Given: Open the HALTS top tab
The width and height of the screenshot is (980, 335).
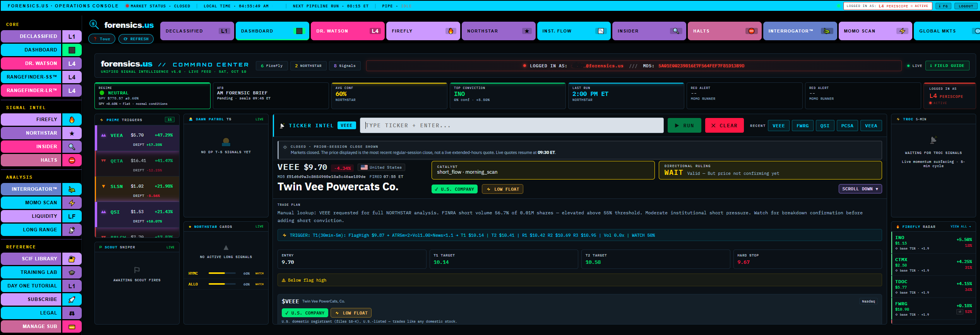Looking at the screenshot, I should pos(725,31).
